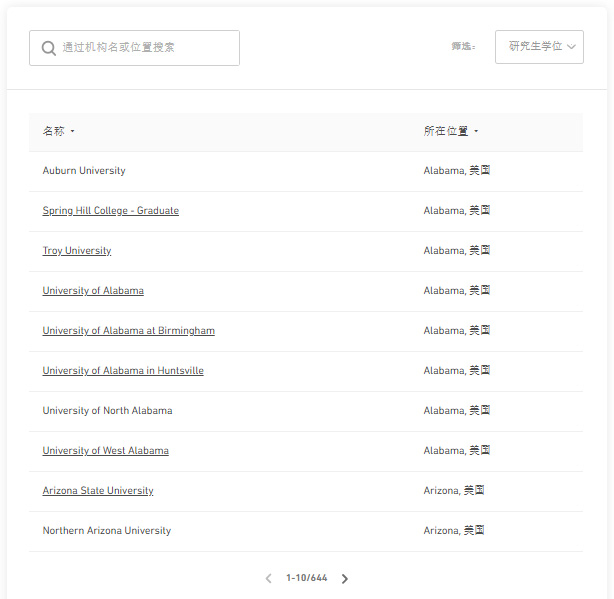
Task: Focus the institution name or location search field
Action: point(134,48)
